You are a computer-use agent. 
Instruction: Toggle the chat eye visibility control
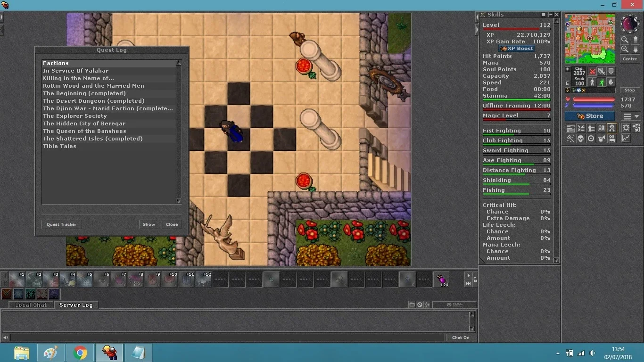click(x=454, y=305)
